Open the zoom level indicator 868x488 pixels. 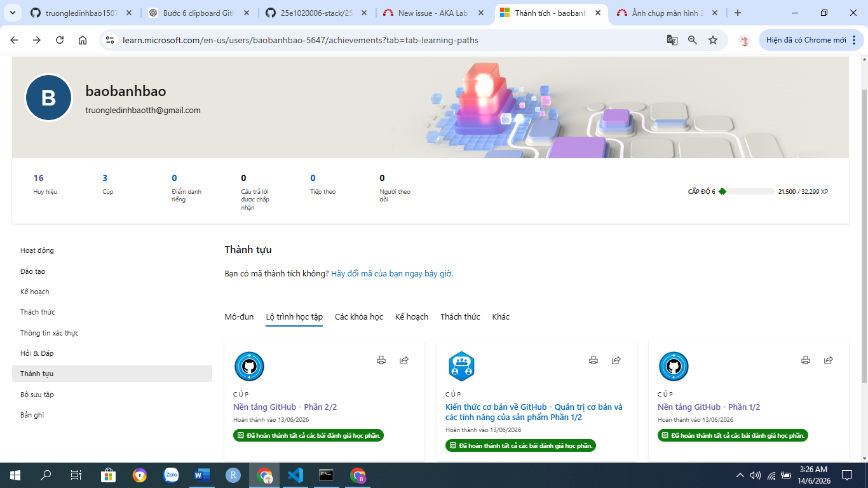point(693,40)
